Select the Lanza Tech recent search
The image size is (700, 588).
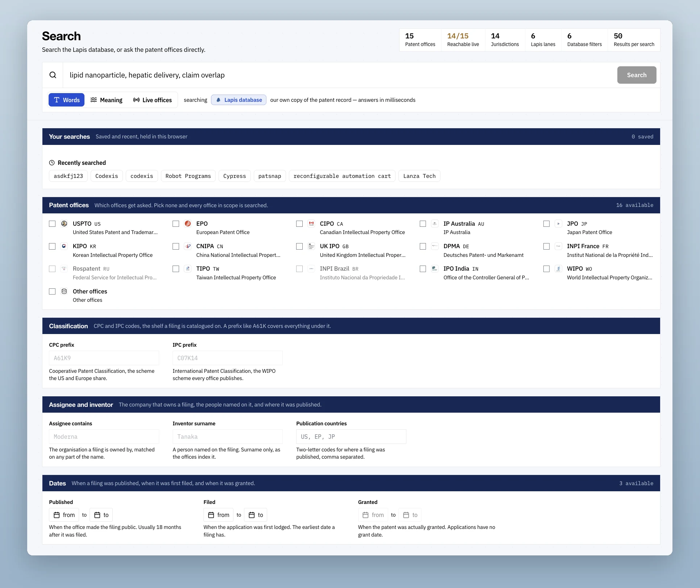[419, 176]
